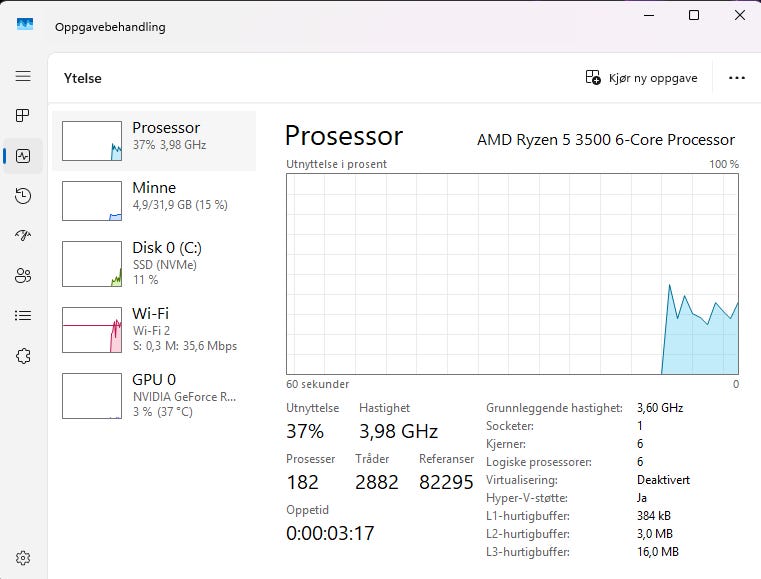Click Wi-Fi throughput text S: 0,3 M: 35,6 Mbps
The height and width of the screenshot is (579, 761).
coord(185,346)
